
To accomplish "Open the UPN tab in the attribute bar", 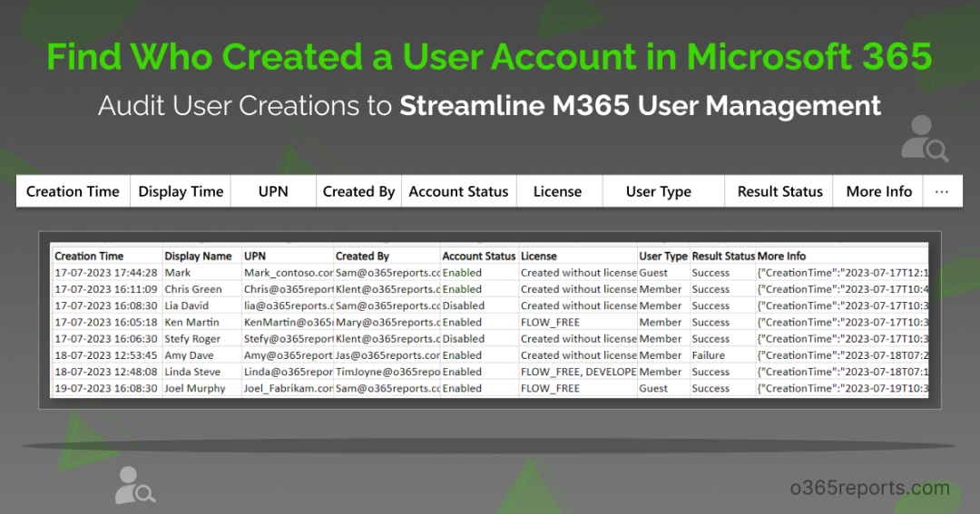I will click(x=273, y=191).
